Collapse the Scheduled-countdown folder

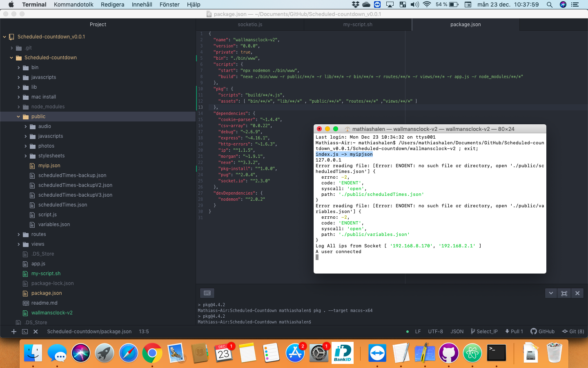point(11,58)
